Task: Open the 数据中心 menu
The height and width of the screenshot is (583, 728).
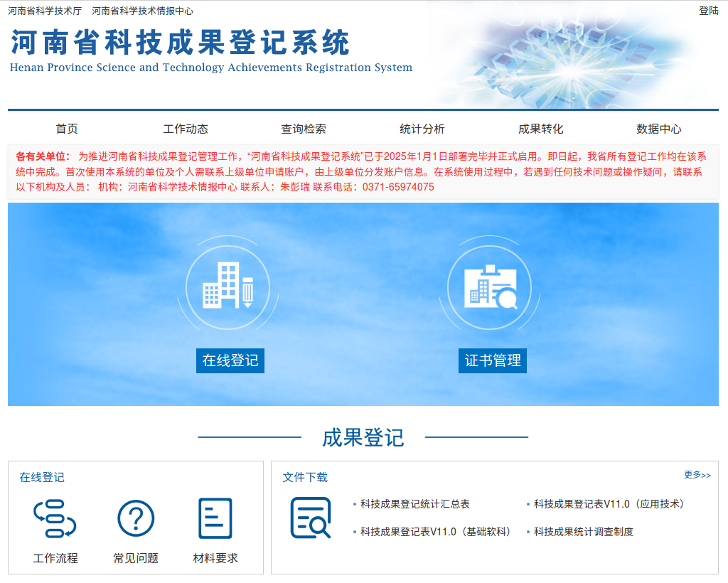Action: click(659, 129)
